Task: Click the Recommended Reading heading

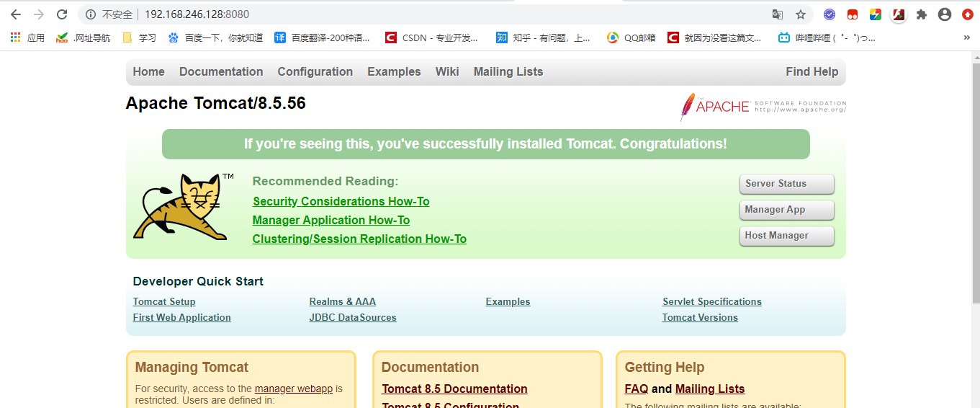Action: pyautogui.click(x=325, y=181)
